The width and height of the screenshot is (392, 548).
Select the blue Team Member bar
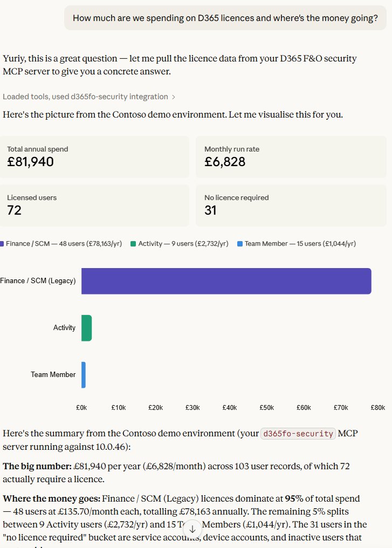84,375
